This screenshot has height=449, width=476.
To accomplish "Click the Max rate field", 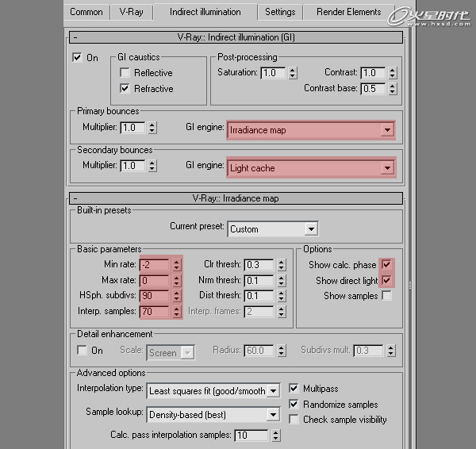I will click(x=155, y=281).
